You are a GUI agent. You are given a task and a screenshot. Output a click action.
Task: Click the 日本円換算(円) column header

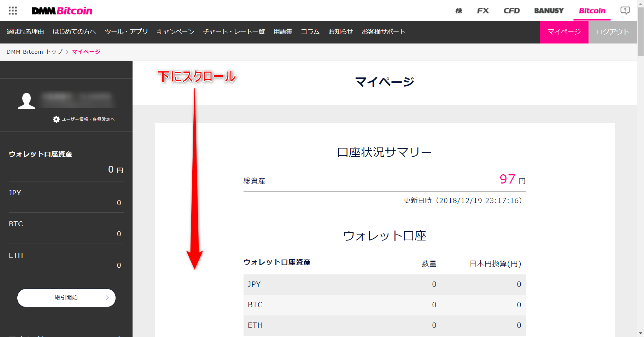(x=495, y=264)
